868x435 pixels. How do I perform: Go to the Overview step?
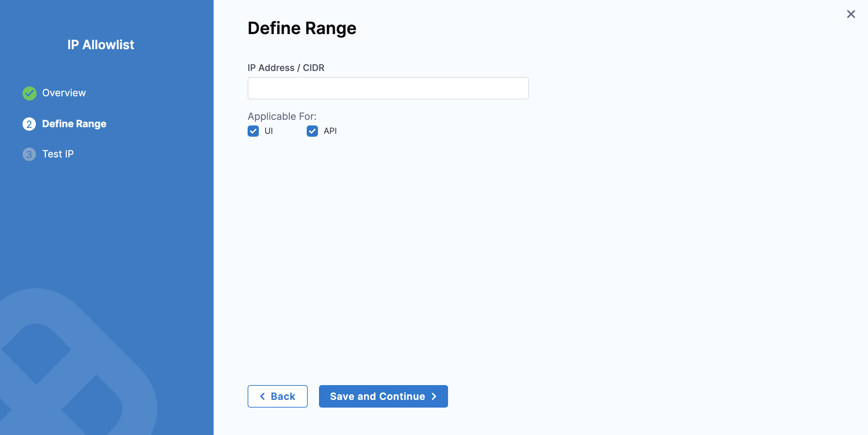coord(64,93)
